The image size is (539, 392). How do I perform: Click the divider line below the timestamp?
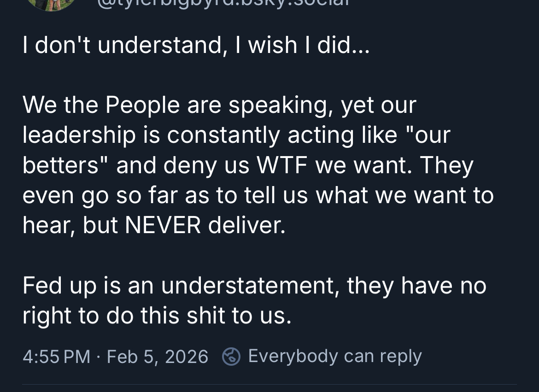(269, 385)
